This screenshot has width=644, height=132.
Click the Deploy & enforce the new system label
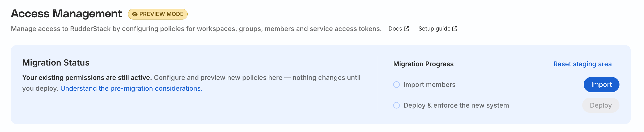click(456, 105)
